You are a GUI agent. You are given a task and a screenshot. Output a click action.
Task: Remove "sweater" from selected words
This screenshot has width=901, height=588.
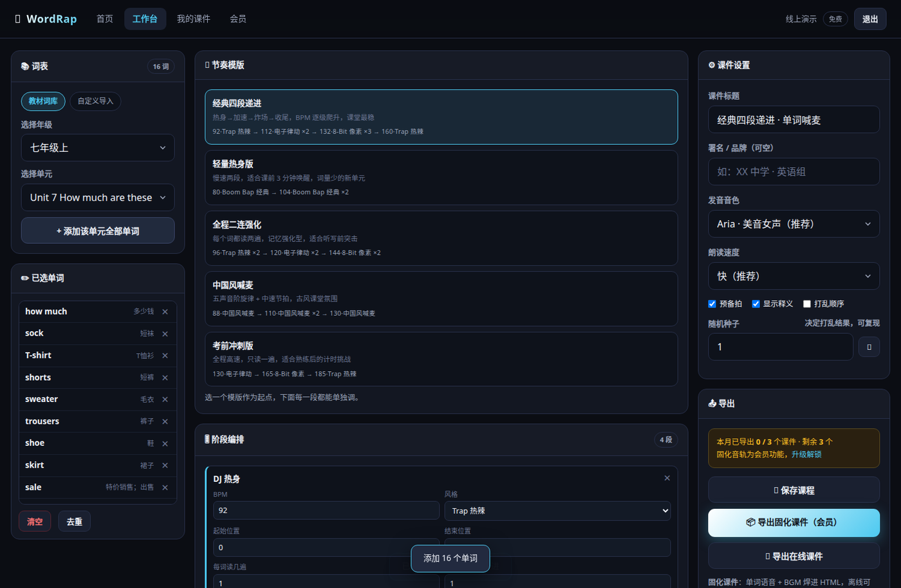pos(165,400)
